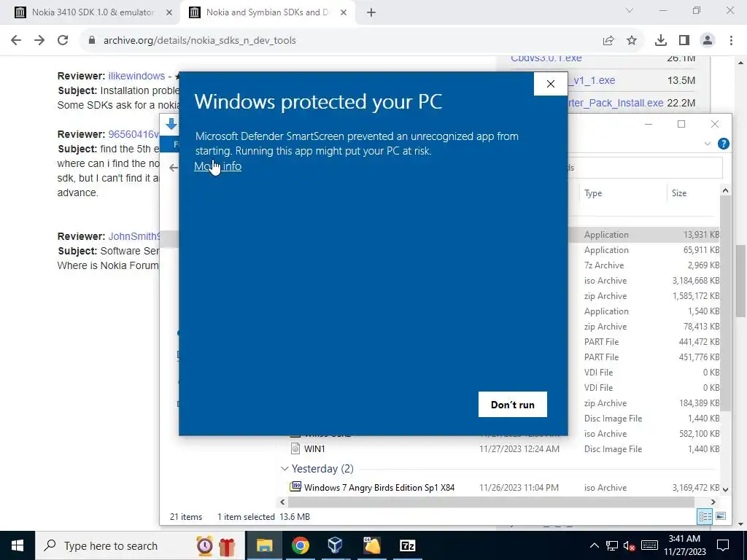Open reviewer ilikewindows profile link
The height and width of the screenshot is (560, 747).
pos(136,76)
